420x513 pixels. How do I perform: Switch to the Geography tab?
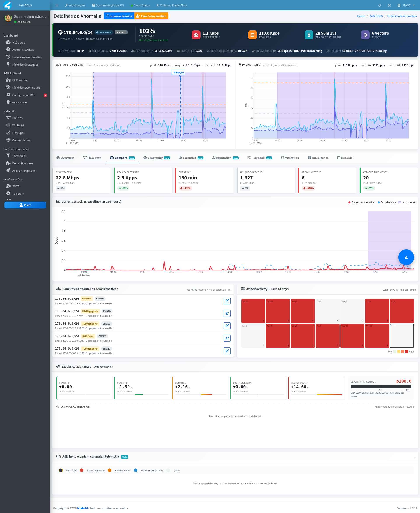click(157, 158)
